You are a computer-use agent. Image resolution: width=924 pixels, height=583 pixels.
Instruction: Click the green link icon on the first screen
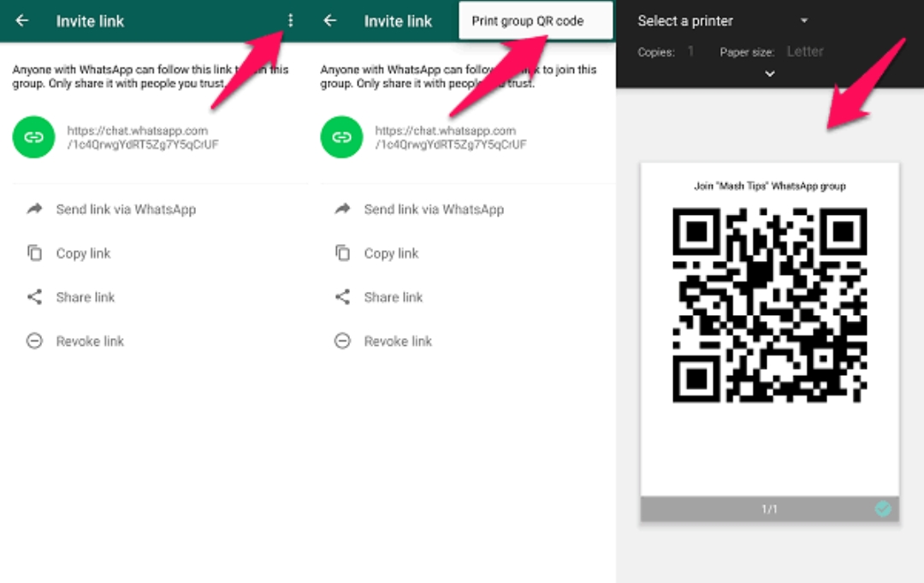(33, 137)
